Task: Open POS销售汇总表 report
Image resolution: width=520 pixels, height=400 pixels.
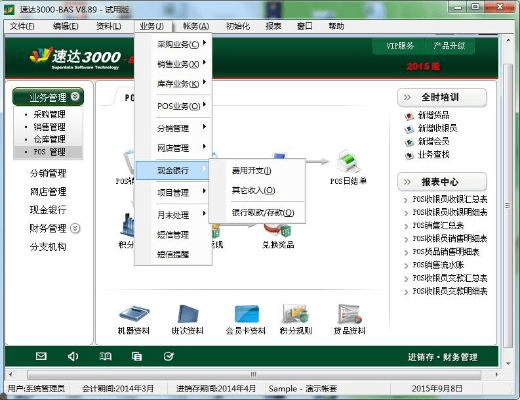Action: (438, 225)
